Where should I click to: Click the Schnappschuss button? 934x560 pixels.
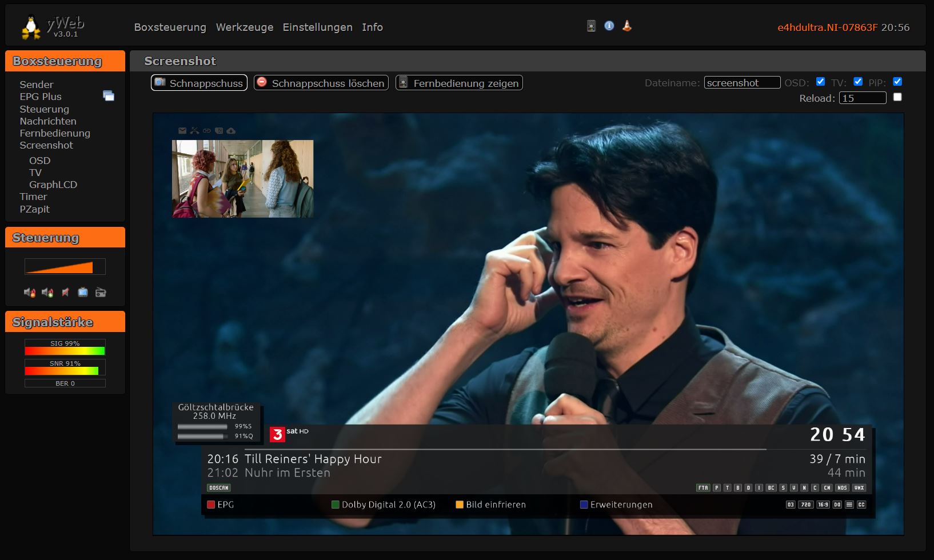199,83
